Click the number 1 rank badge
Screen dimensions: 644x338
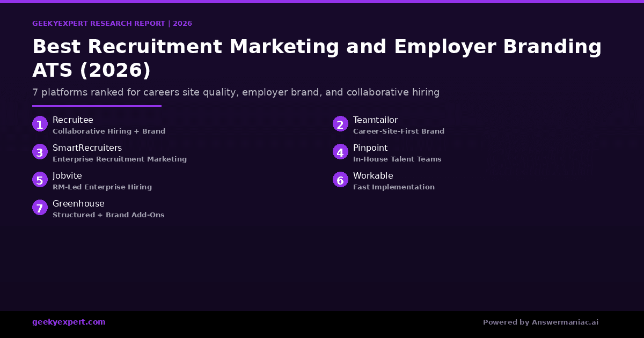(40, 124)
